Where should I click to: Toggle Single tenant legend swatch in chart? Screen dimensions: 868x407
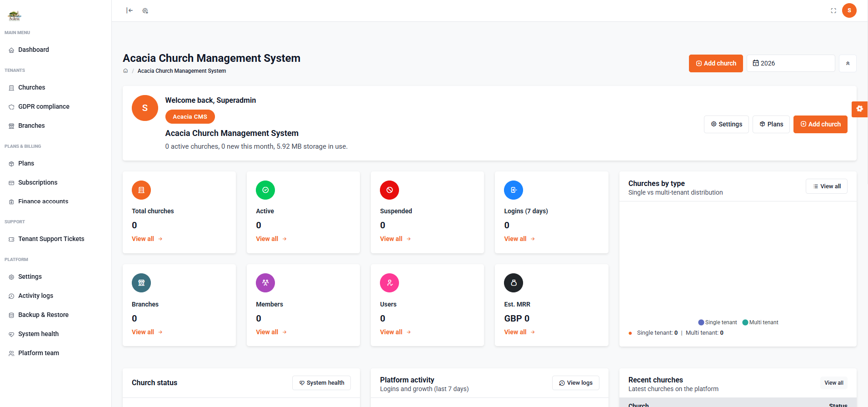coord(701,322)
